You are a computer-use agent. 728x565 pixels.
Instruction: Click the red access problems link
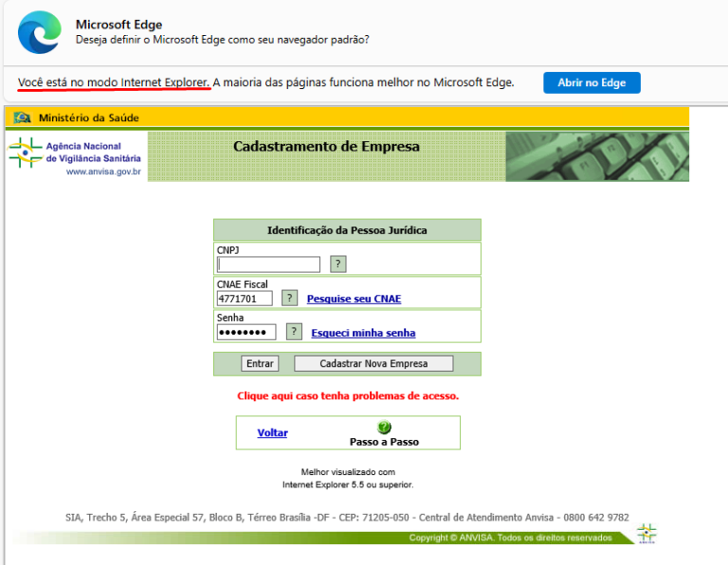(x=347, y=395)
